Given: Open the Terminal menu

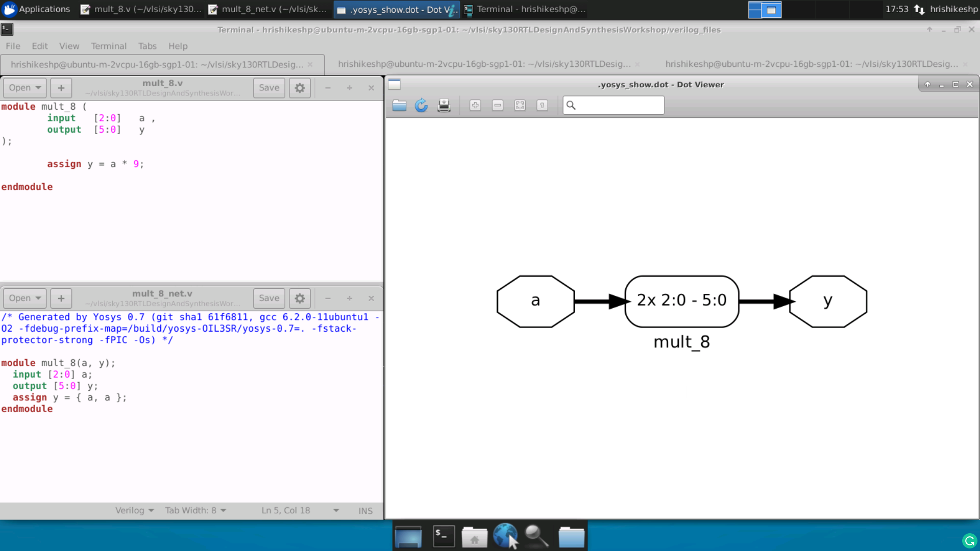Looking at the screenshot, I should [x=108, y=46].
